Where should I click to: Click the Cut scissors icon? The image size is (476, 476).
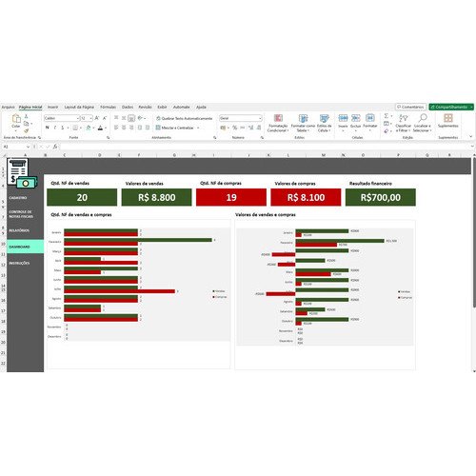[27, 116]
